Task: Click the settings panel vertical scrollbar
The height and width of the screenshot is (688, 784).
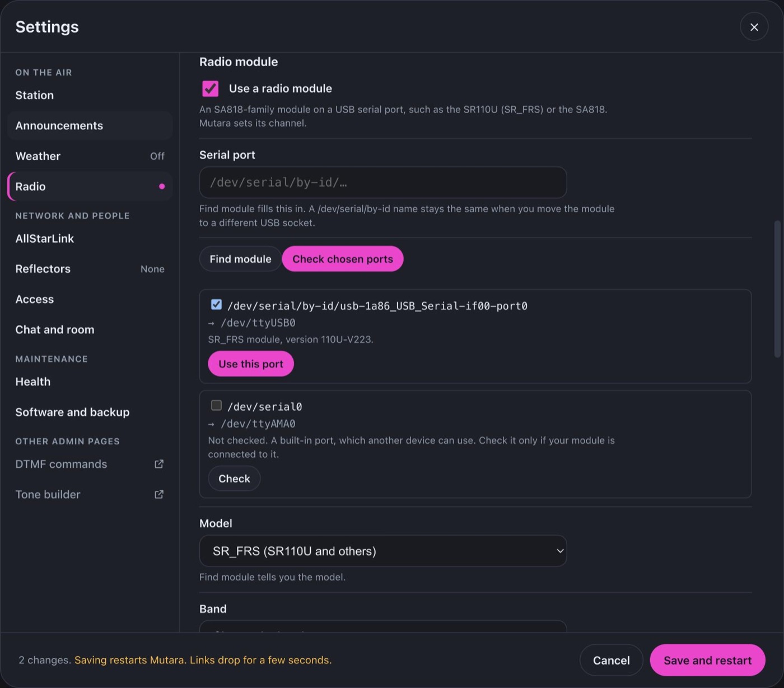Action: coord(777,289)
